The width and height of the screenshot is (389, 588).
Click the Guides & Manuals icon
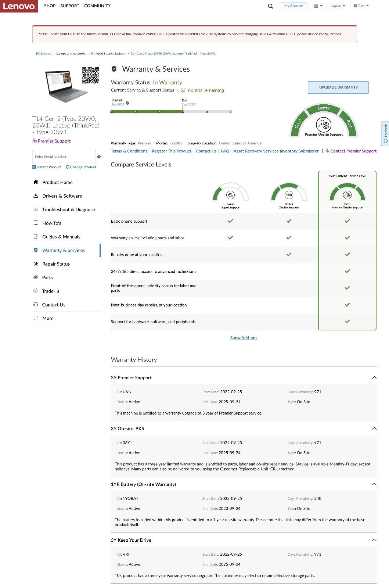click(36, 236)
